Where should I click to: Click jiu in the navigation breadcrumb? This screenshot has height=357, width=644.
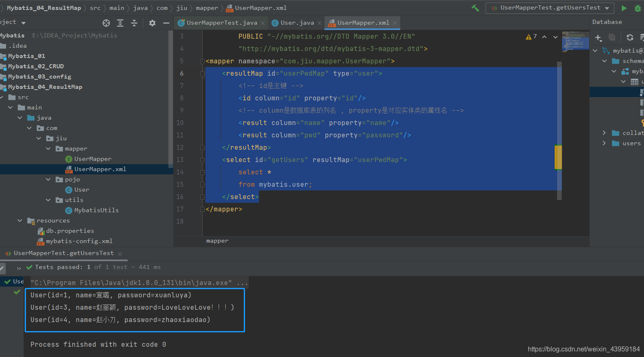point(182,8)
